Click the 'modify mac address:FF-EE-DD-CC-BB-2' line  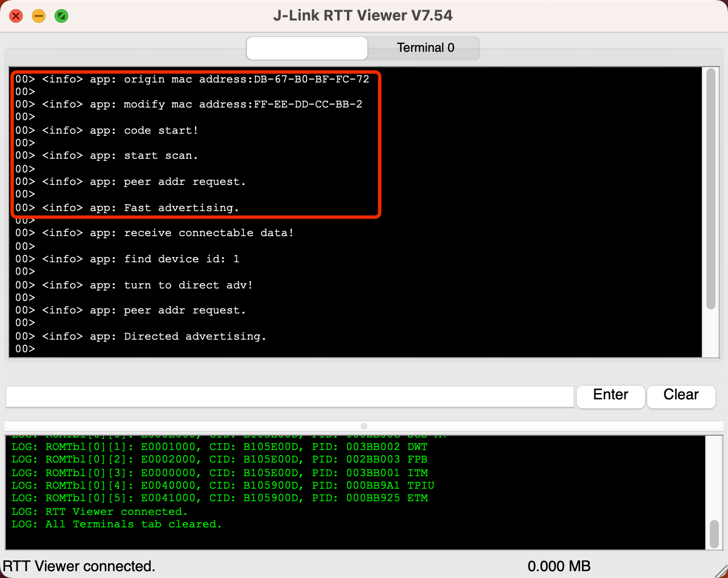point(189,104)
